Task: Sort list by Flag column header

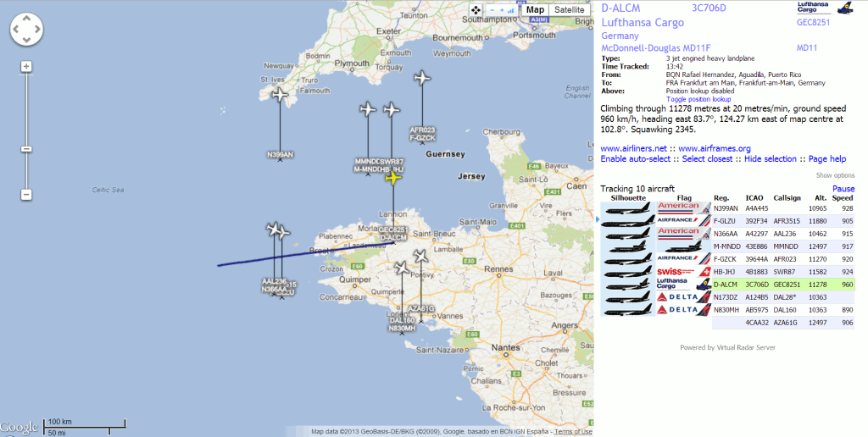Action: pos(684,197)
